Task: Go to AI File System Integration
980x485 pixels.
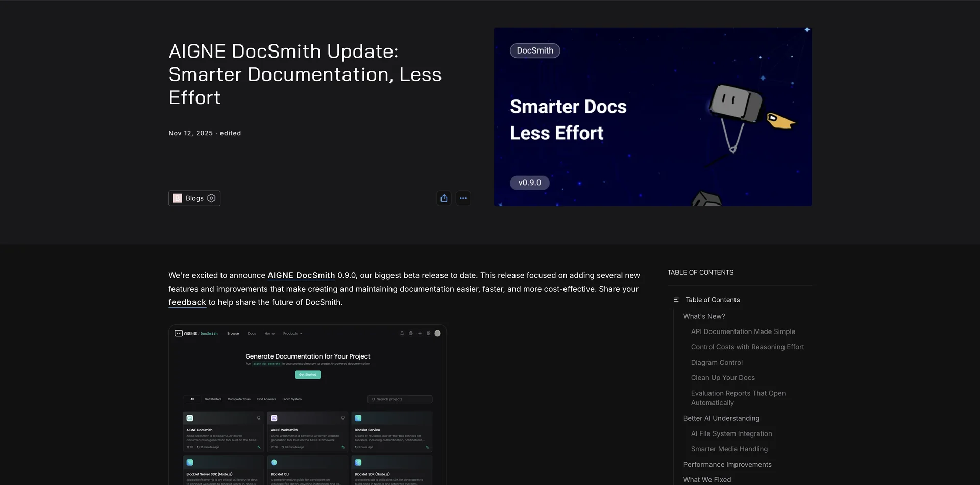Action: tap(731, 433)
